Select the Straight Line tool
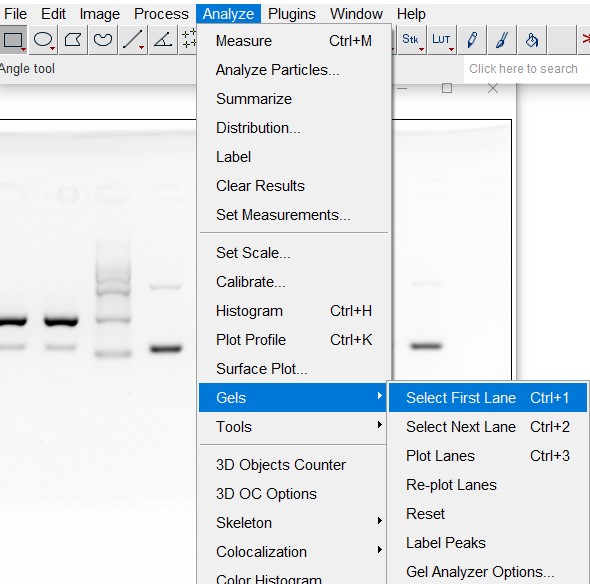This screenshot has width=590, height=584. (133, 40)
